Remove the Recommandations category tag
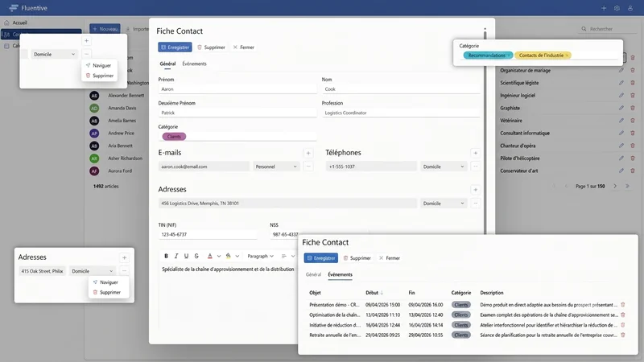This screenshot has width=644, height=362. tap(509, 56)
